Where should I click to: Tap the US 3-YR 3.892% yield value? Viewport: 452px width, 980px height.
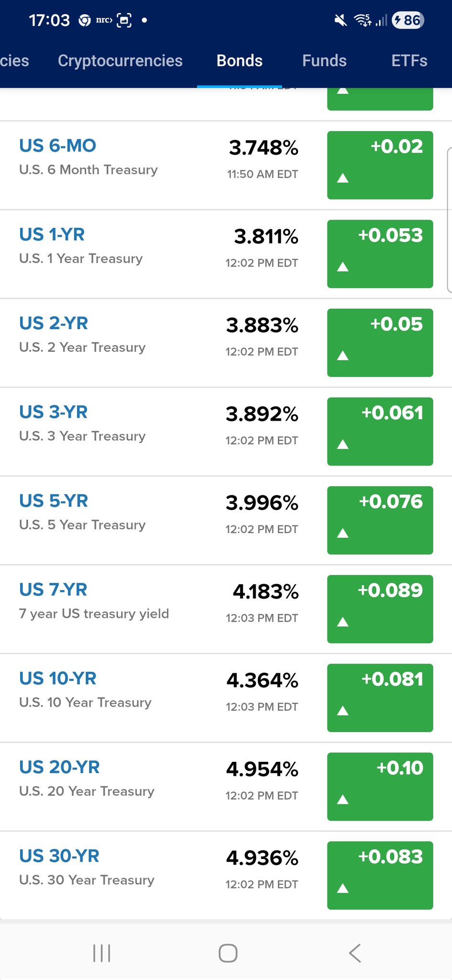[x=262, y=414]
